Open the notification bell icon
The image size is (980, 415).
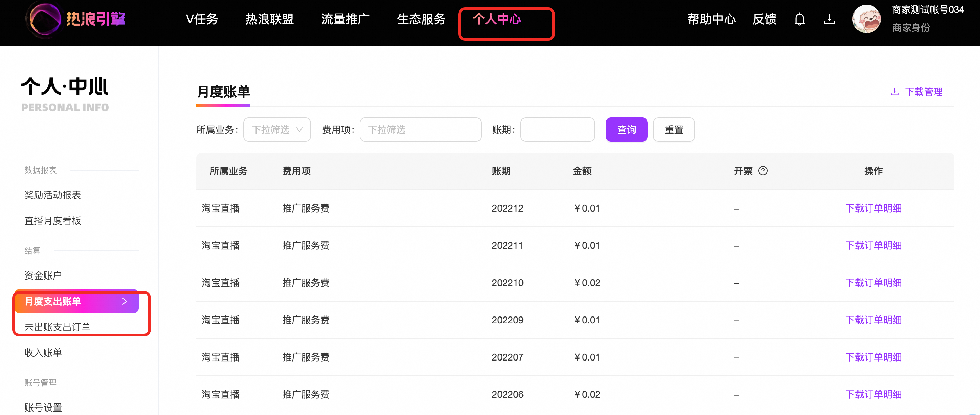point(799,19)
